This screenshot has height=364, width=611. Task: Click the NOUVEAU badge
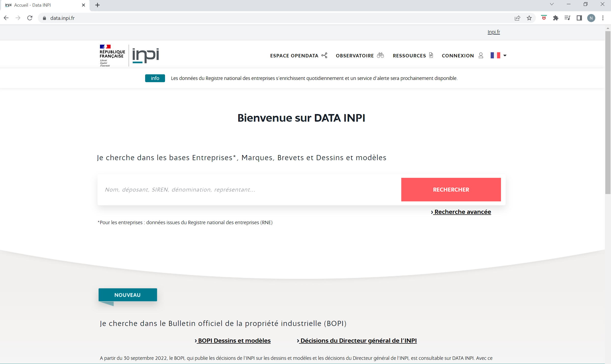click(x=128, y=295)
